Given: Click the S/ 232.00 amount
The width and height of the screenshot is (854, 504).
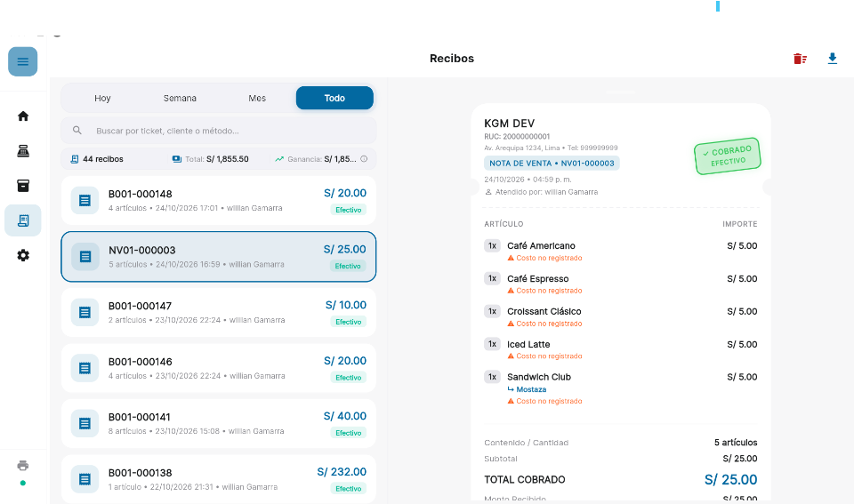Looking at the screenshot, I should click(342, 472).
